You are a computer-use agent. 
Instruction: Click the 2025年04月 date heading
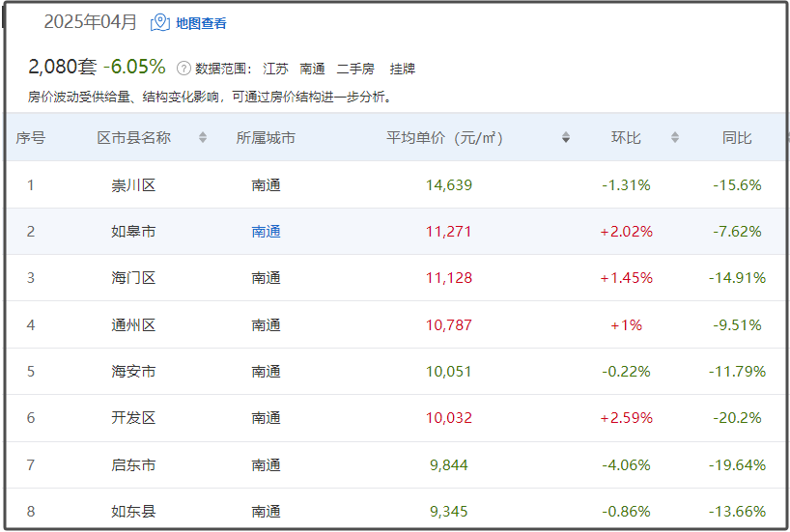coord(90,21)
